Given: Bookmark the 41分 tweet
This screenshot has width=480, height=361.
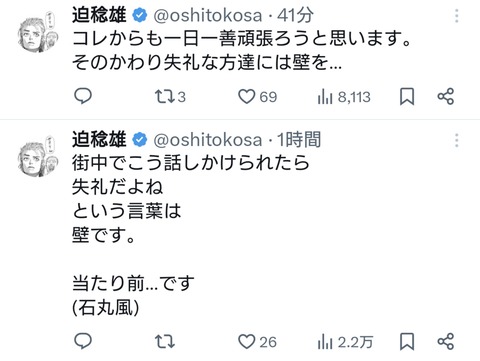Looking at the screenshot, I should point(407,97).
